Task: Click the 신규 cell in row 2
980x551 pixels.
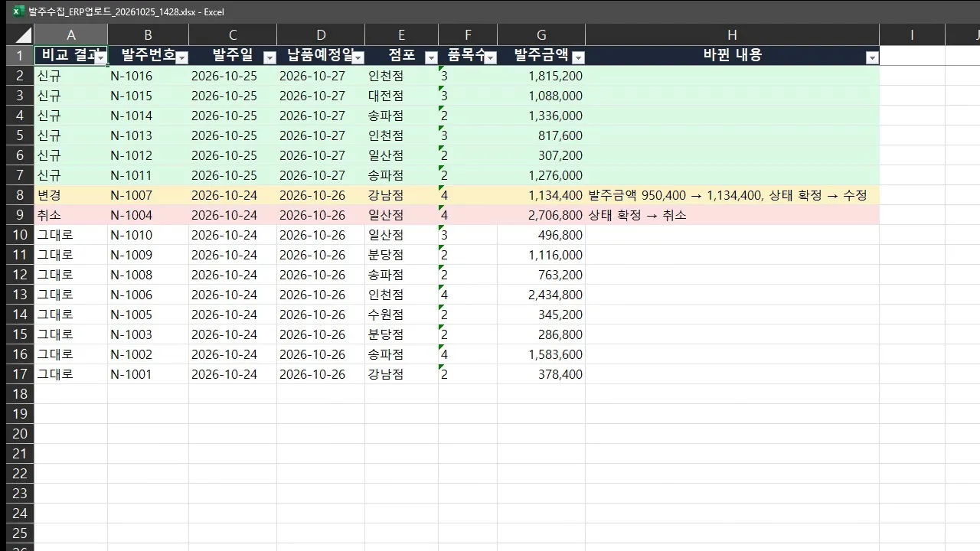Action: 71,76
